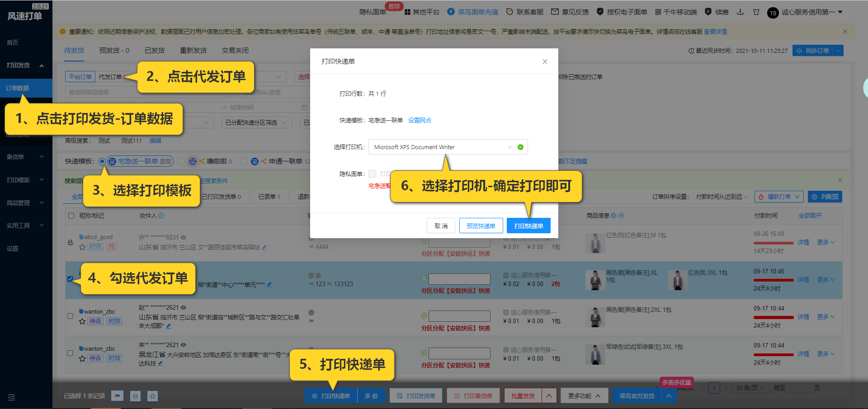Open 设置网点 link
Screen dimensions: 868x409
[420, 120]
